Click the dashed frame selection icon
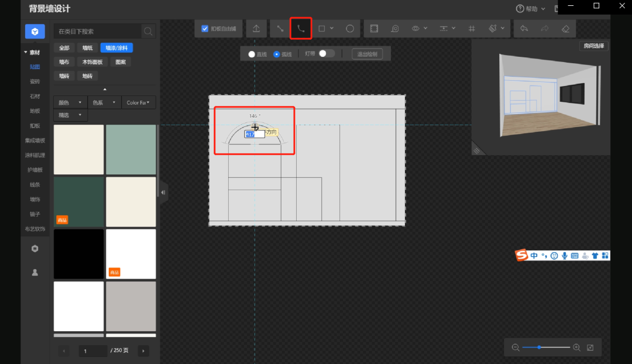The image size is (632, 364). coord(374,29)
